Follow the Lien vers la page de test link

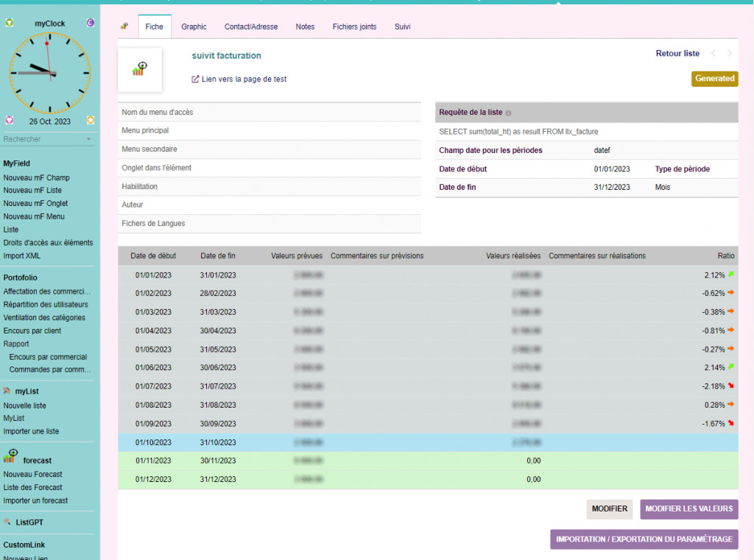(x=243, y=79)
